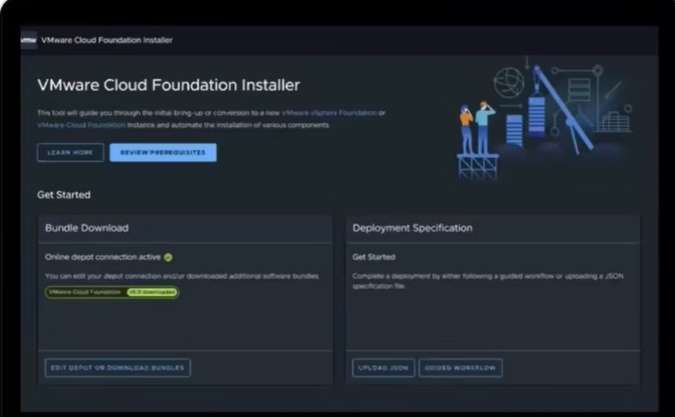Open the Learn More button

point(70,152)
